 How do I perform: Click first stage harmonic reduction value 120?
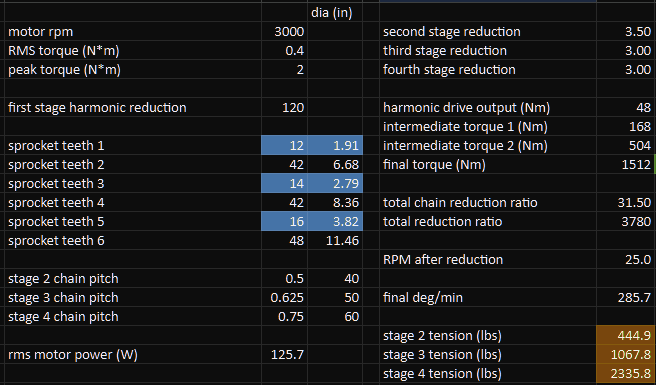284,108
